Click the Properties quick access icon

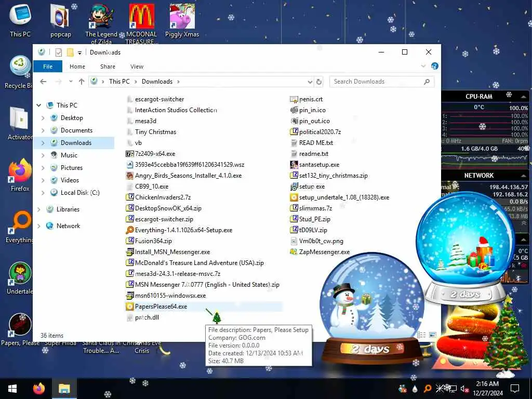(59, 52)
